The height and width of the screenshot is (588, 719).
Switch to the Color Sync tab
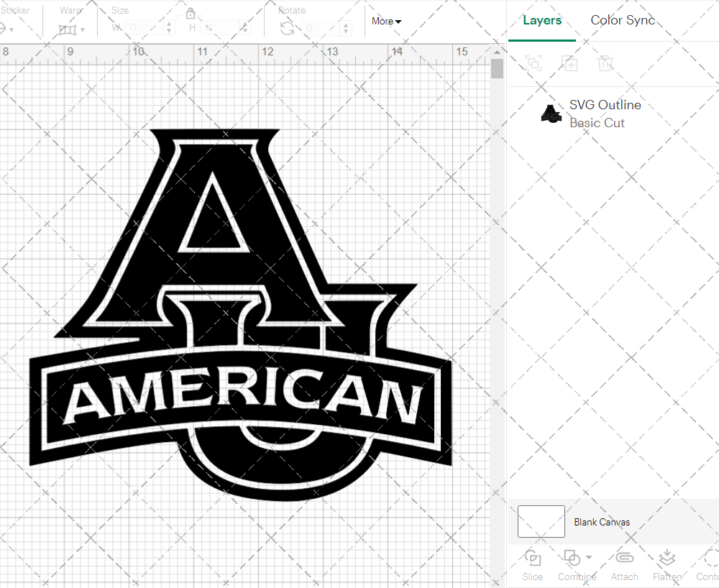[x=623, y=20]
